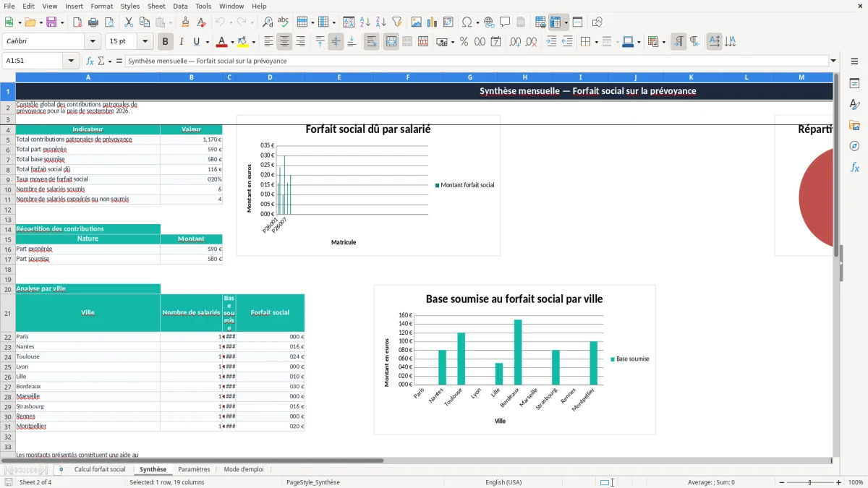Open the Data menu
Viewport: 868px width, 488px height.
(x=180, y=6)
